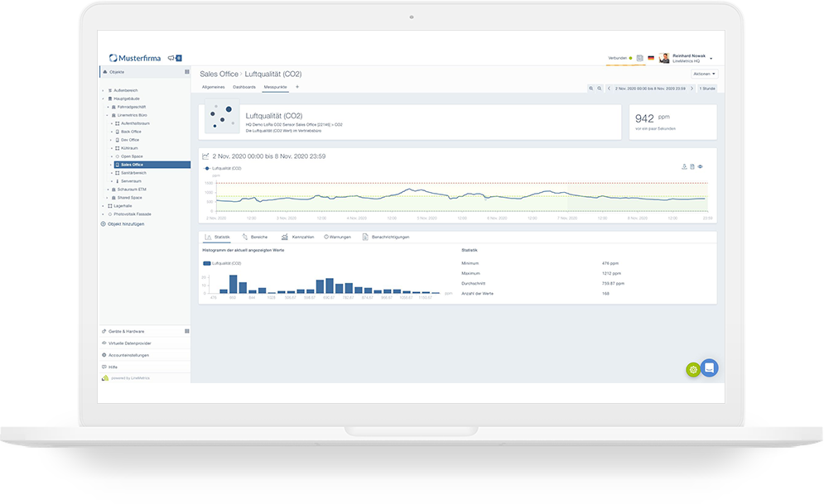Select Open Space in the object tree
Image resolution: width=824 pixels, height=504 pixels.
tap(132, 156)
